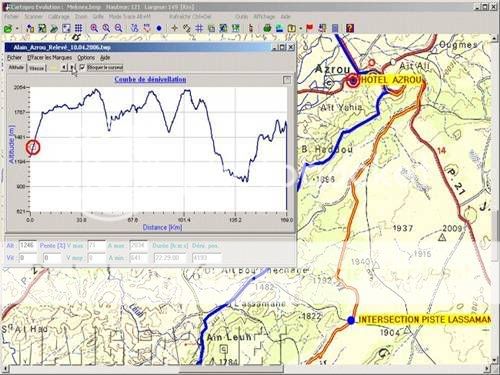Click the framed picture icon before grid dots
Viewport: 500px width, 375px height.
(66, 28)
